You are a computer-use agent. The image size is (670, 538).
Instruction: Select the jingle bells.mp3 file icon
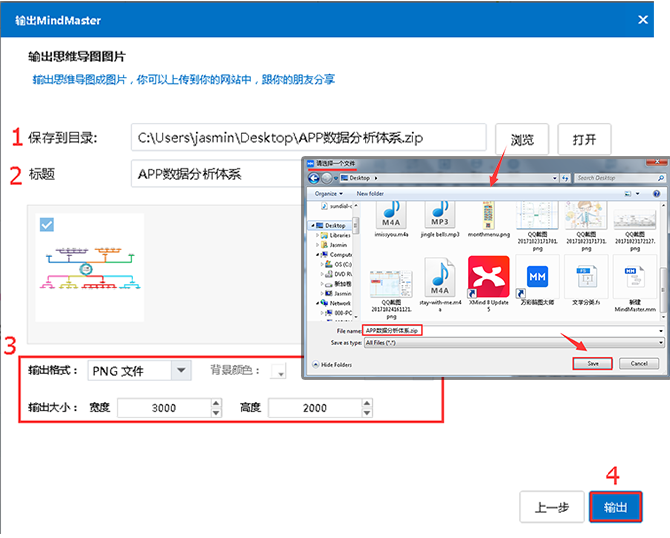(440, 215)
